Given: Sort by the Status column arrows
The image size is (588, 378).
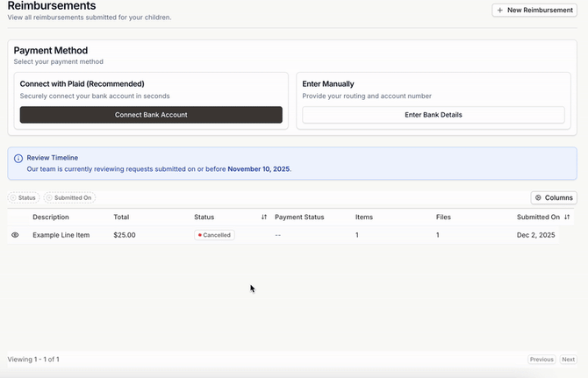Looking at the screenshot, I should click(x=264, y=217).
